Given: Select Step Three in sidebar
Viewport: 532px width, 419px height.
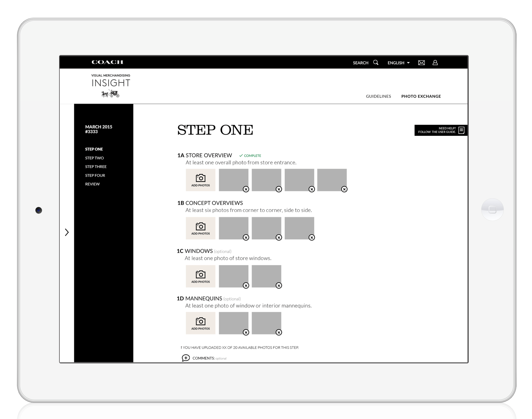Looking at the screenshot, I should [x=96, y=167].
